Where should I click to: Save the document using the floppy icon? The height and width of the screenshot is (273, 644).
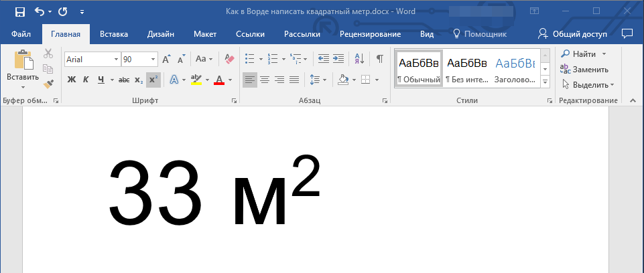19,11
